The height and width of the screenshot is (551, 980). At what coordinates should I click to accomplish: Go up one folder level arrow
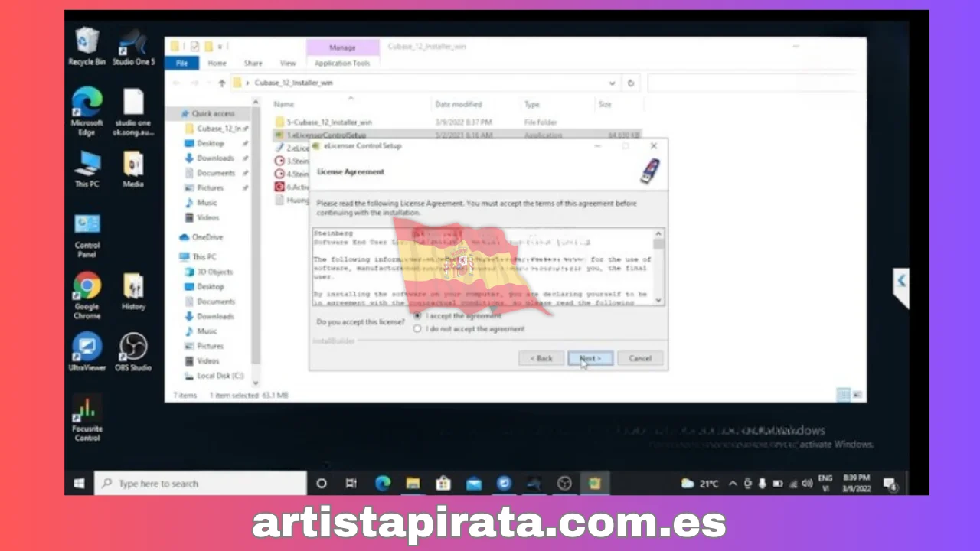[x=222, y=83]
